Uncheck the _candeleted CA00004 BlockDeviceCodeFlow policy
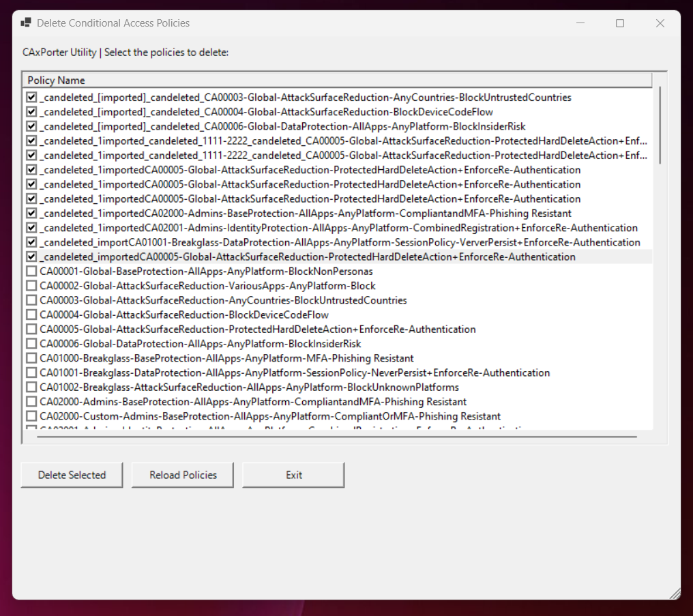The width and height of the screenshot is (693, 616). (31, 112)
